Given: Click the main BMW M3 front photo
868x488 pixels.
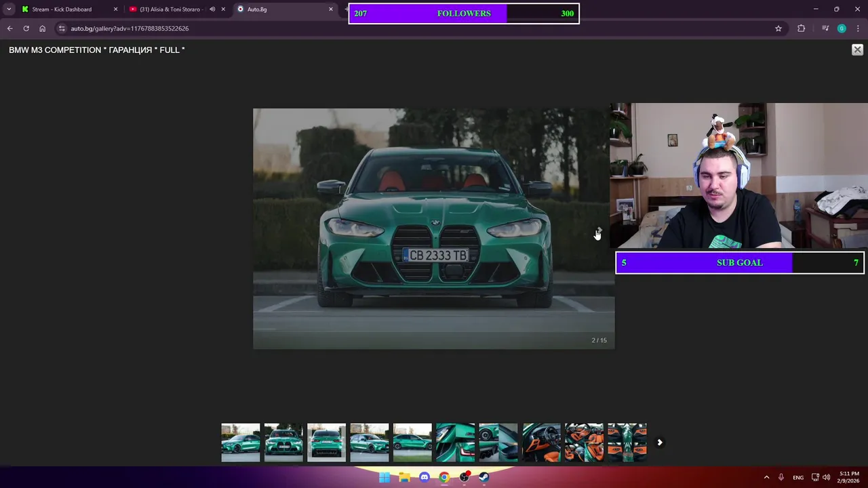Looking at the screenshot, I should click(434, 229).
